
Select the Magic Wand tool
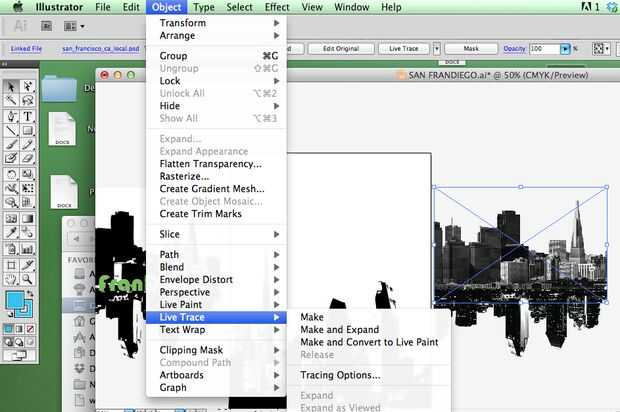tap(11, 100)
